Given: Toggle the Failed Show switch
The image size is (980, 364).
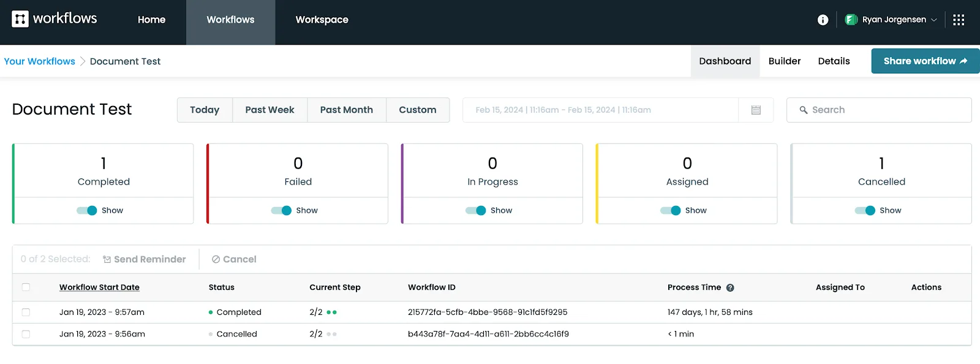Looking at the screenshot, I should click(281, 210).
